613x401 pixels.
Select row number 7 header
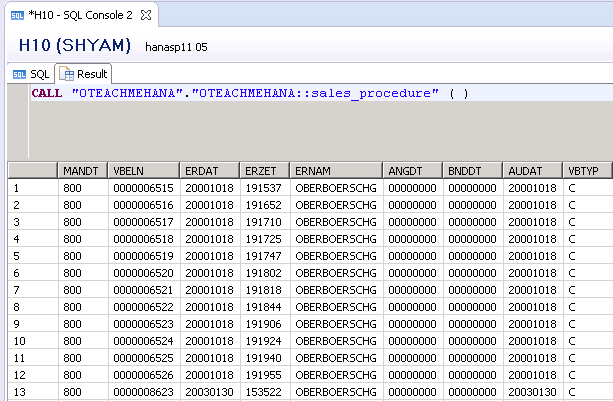tap(33, 290)
